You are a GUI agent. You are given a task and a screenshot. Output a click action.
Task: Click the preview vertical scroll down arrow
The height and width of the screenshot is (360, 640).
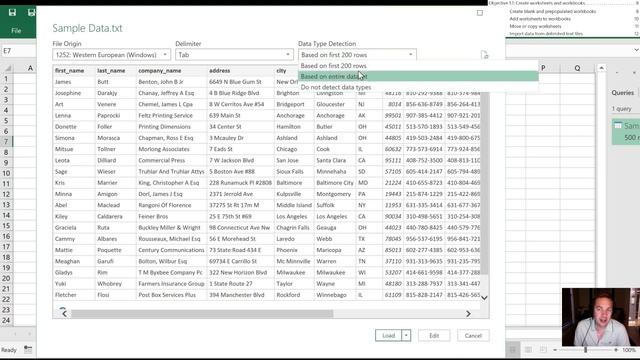[484, 298]
